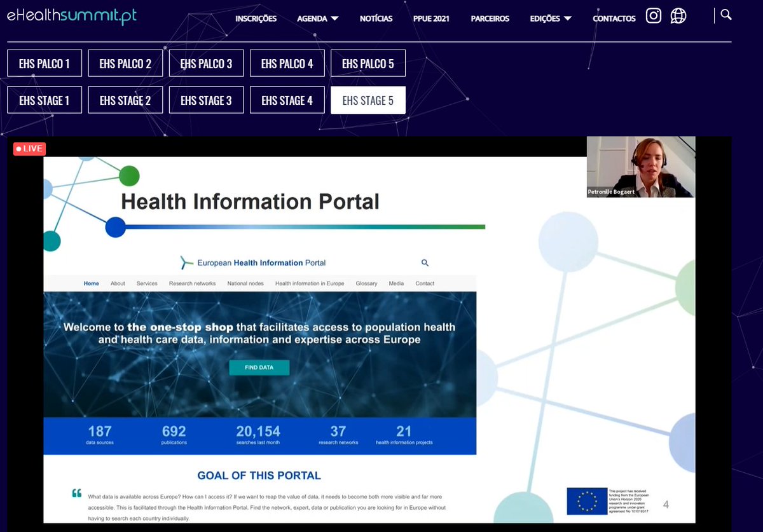Open the INSCRIÇÕES menu item
Viewport: 763px width, 532px height.
pos(256,18)
